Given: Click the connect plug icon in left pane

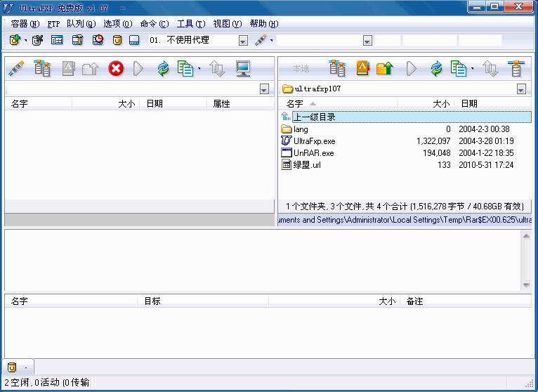Looking at the screenshot, I should coord(16,68).
